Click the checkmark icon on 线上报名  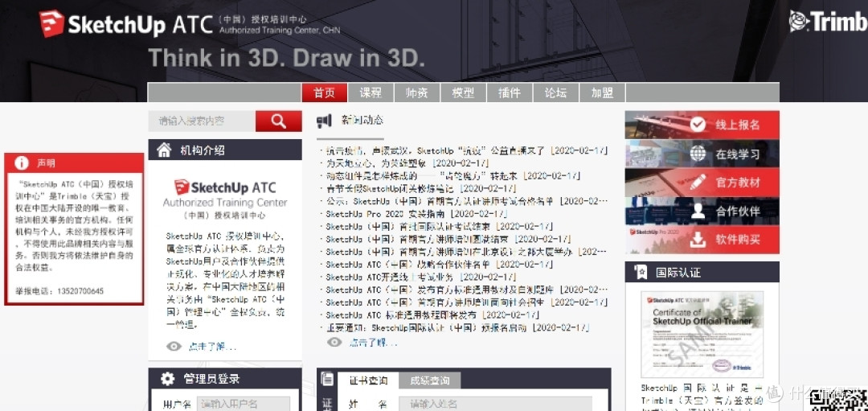(698, 124)
